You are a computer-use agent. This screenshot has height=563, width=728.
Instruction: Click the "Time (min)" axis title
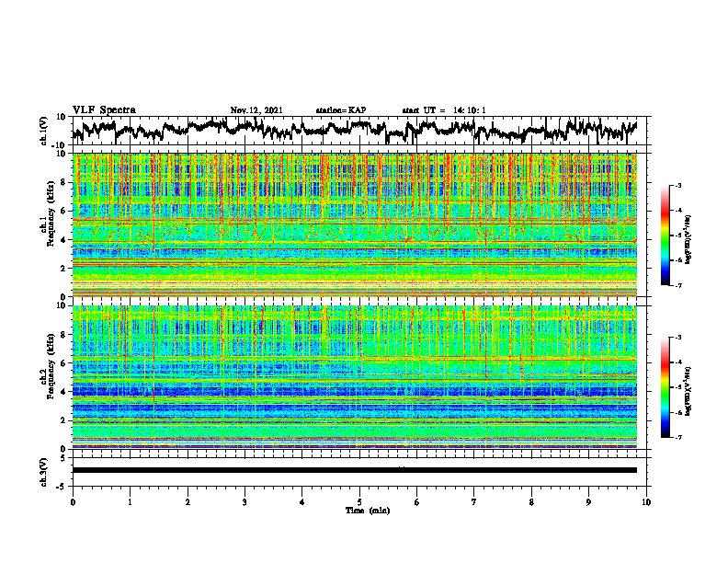(368, 511)
